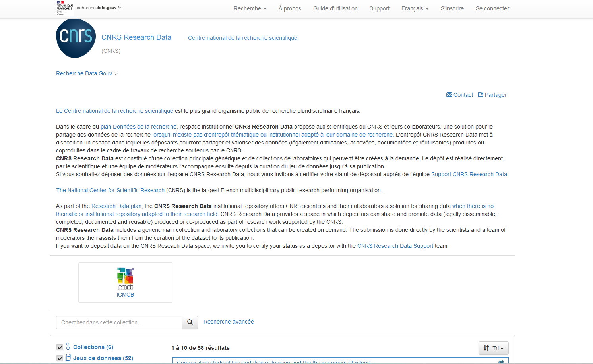Open the Recherche dropdown menu
The height and width of the screenshot is (364, 593).
(x=250, y=8)
